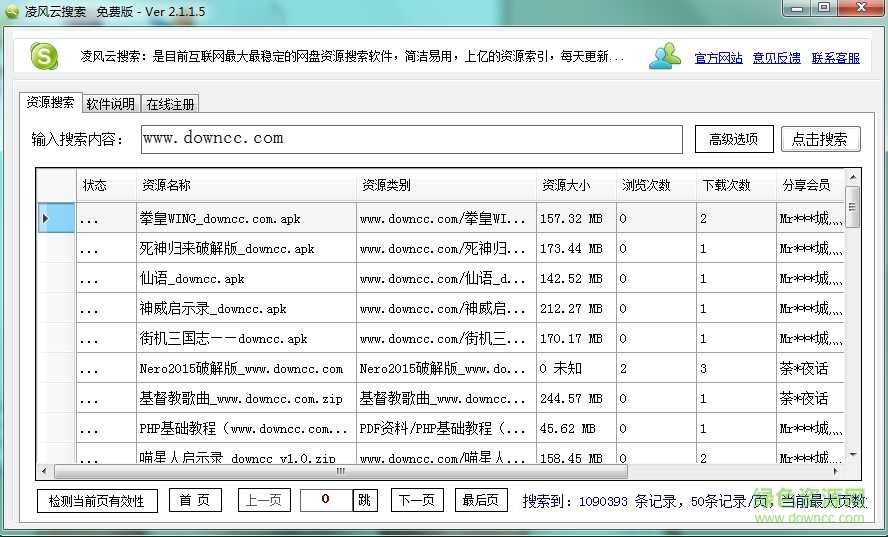Switch to the 软件说明 tab
The height and width of the screenshot is (537, 888).
pos(110,104)
